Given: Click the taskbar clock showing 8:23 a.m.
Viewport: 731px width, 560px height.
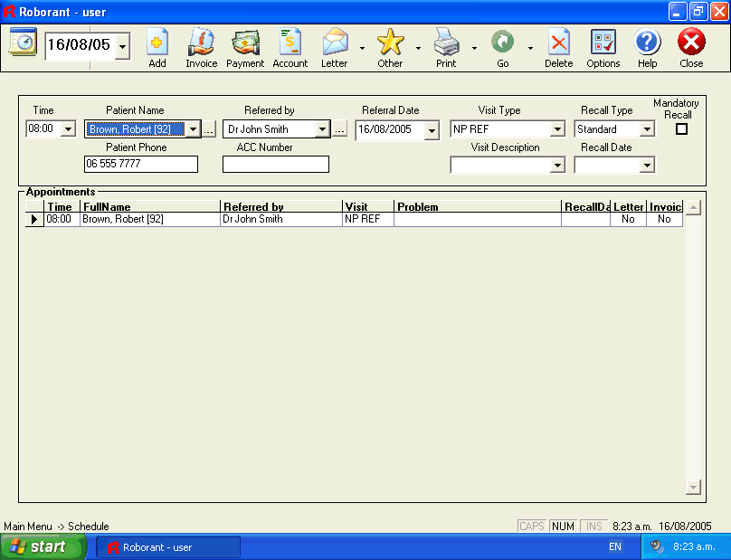Looking at the screenshot, I should [x=694, y=546].
